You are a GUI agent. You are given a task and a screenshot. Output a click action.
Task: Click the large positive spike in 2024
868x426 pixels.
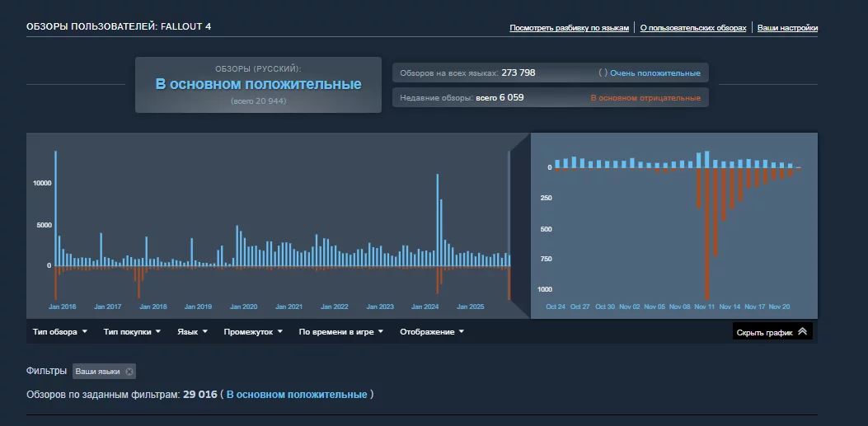pyautogui.click(x=438, y=220)
